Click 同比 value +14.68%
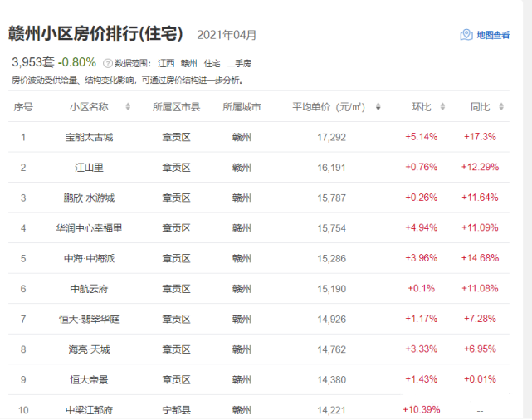Screen dimensions: 532x420 pos(480,258)
